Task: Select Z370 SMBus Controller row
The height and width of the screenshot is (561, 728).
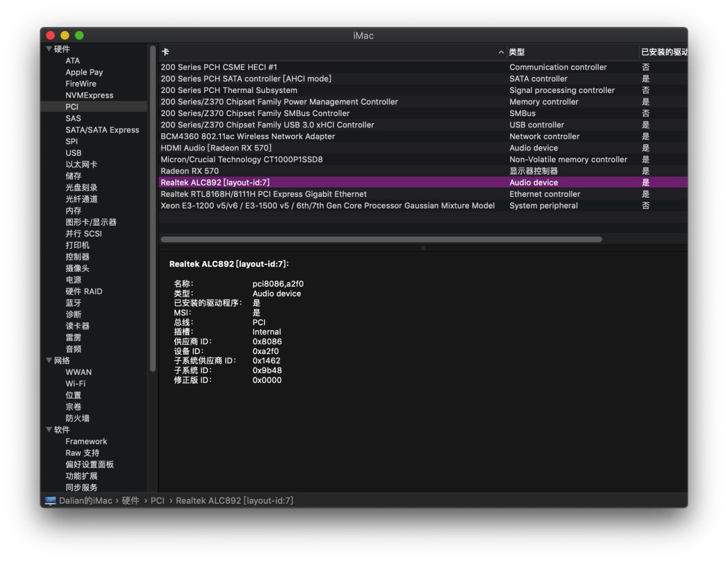Action: coord(423,113)
